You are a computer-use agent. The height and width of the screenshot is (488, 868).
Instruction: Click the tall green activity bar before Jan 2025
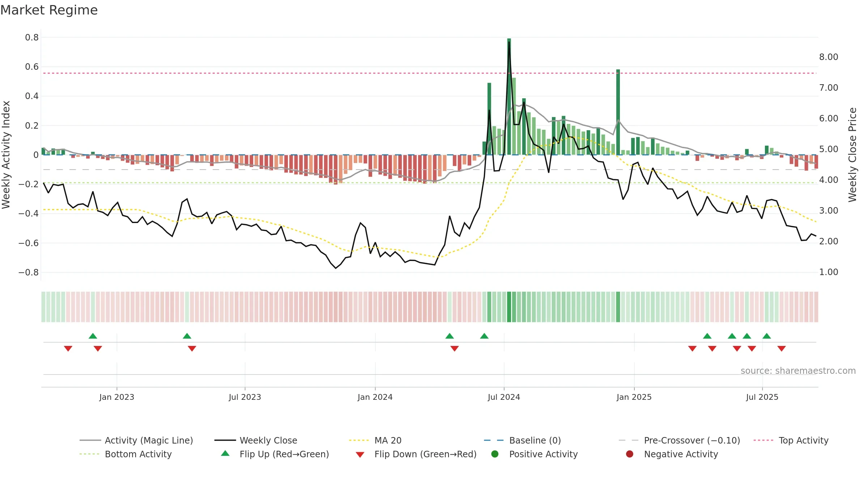[618, 112]
